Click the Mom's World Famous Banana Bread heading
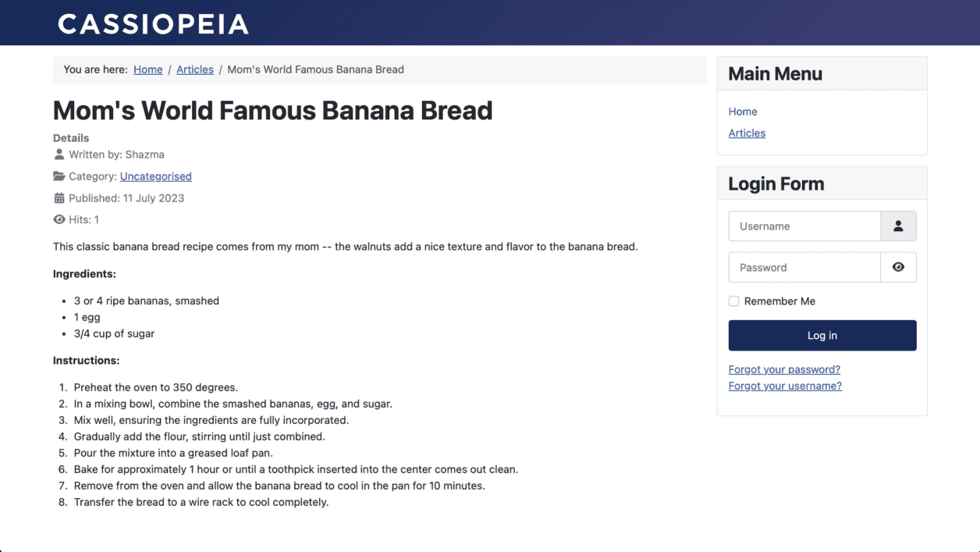The height and width of the screenshot is (552, 980). pyautogui.click(x=272, y=111)
